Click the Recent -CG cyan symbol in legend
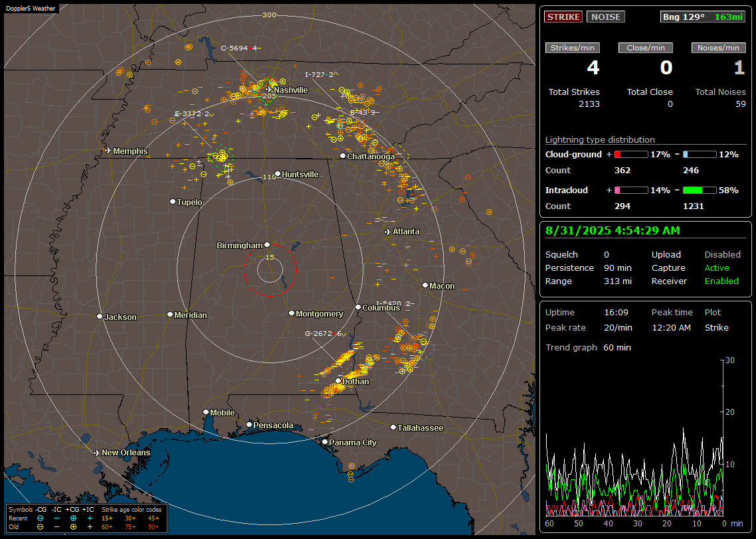This screenshot has height=539, width=756. tap(40, 518)
